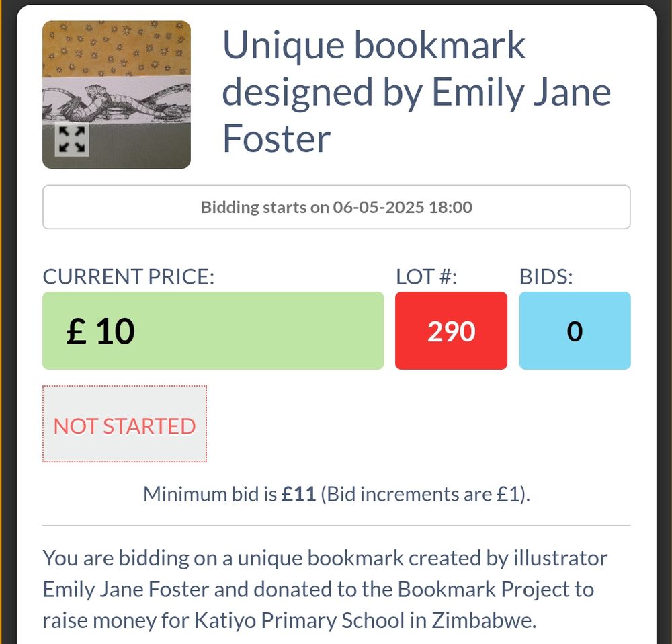Screen dimensions: 672x644
Task: Click the description paragraph about the unique bookmark
Action: [325, 590]
